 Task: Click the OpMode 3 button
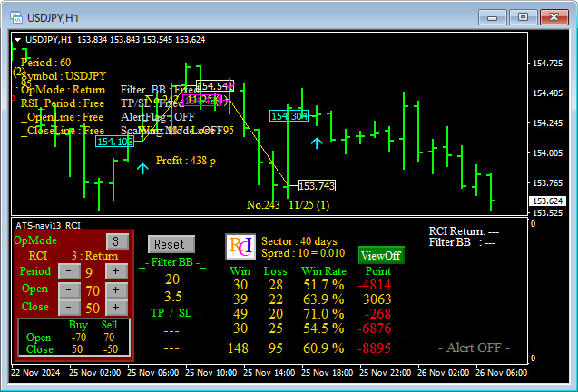pos(117,241)
